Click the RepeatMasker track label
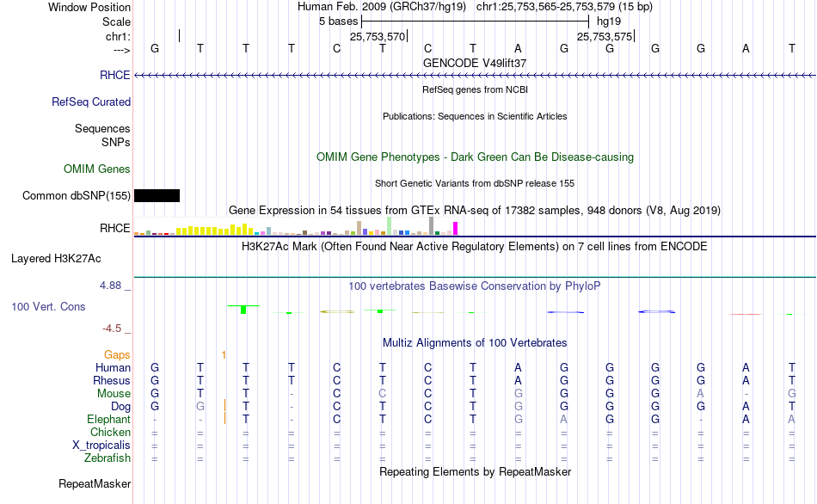The image size is (817, 504). pos(95,483)
